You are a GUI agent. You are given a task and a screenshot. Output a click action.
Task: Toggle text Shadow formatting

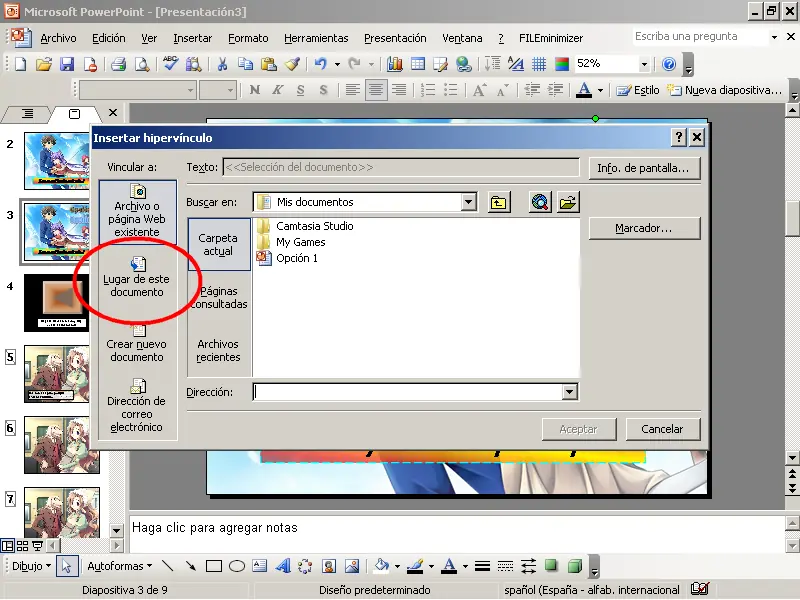[x=323, y=90]
